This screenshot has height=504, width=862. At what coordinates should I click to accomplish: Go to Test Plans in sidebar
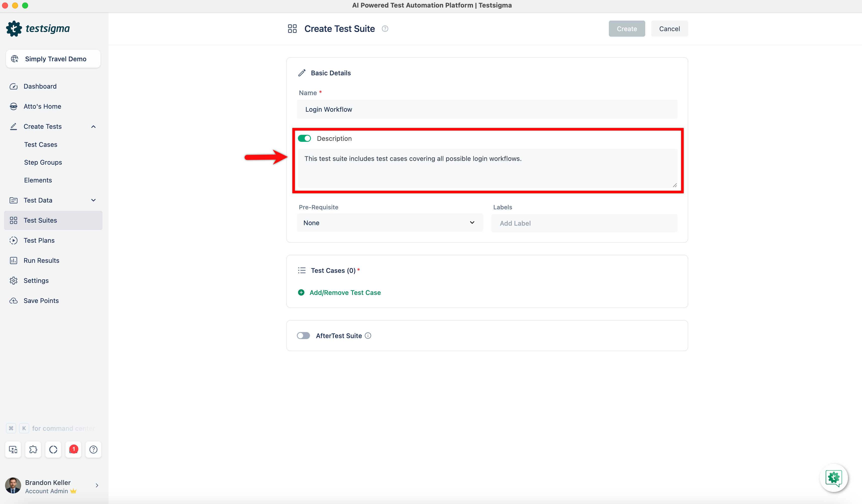(39, 240)
